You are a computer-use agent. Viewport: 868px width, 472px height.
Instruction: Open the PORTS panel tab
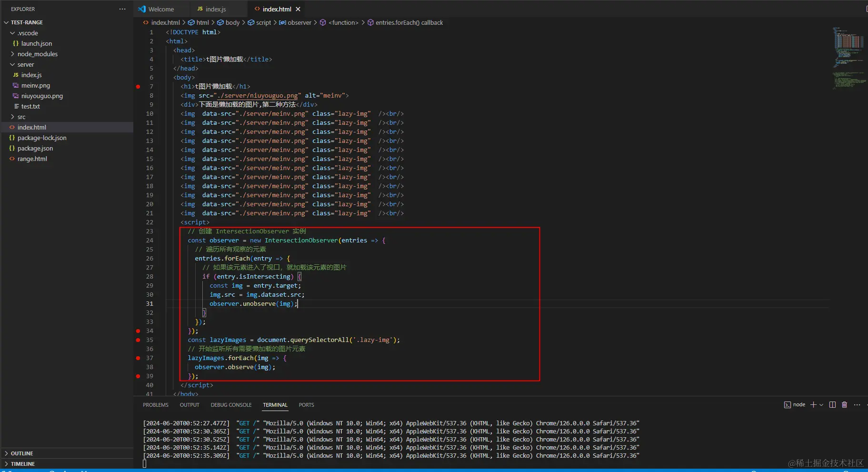306,405
